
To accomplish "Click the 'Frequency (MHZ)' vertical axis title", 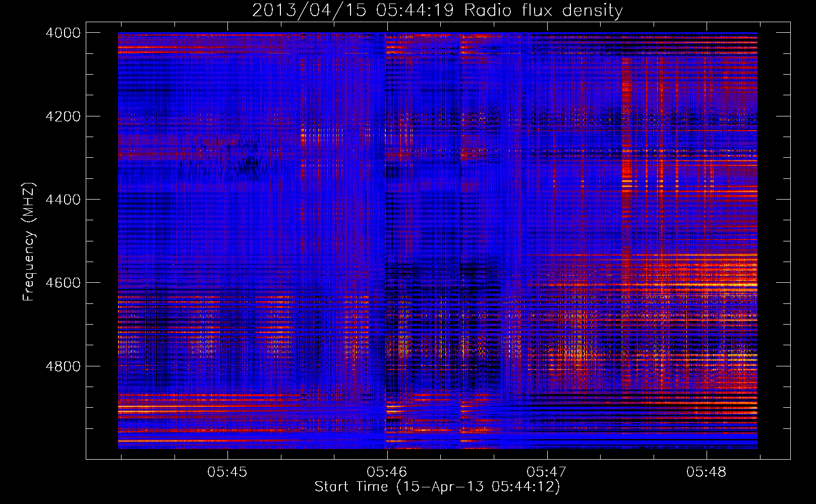I will pos(29,242).
